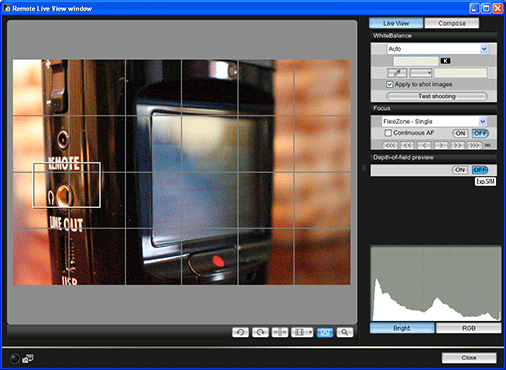This screenshot has width=506, height=370.
Task: Switch histogram to RGB tab
Action: [x=468, y=328]
